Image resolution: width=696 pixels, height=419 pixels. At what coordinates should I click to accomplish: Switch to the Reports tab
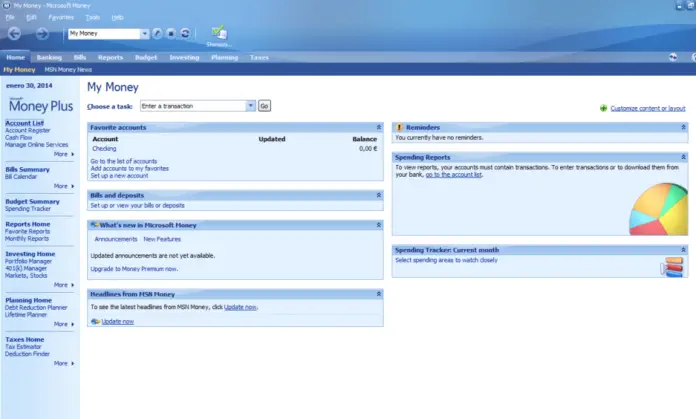(x=110, y=57)
